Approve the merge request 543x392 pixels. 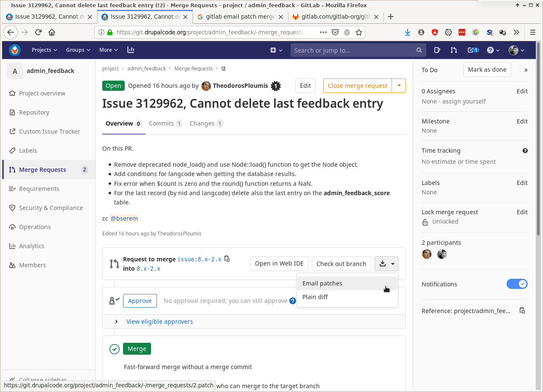point(140,300)
